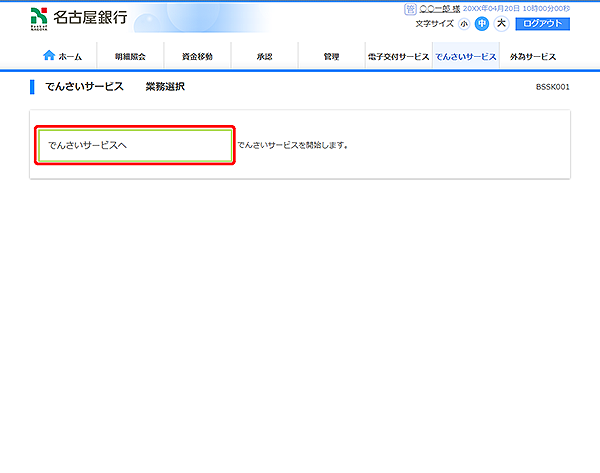
Task: Click the でんさいサービスへ button
Action: click(x=134, y=145)
